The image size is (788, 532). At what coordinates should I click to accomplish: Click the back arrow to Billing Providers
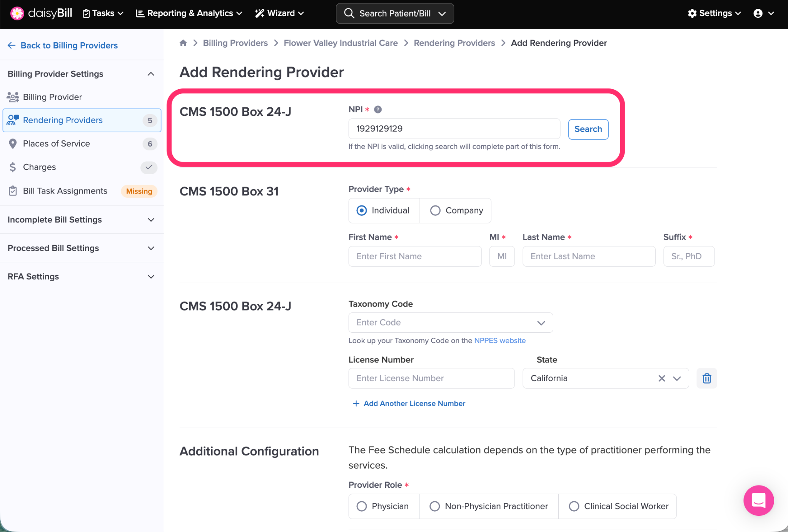(x=12, y=45)
